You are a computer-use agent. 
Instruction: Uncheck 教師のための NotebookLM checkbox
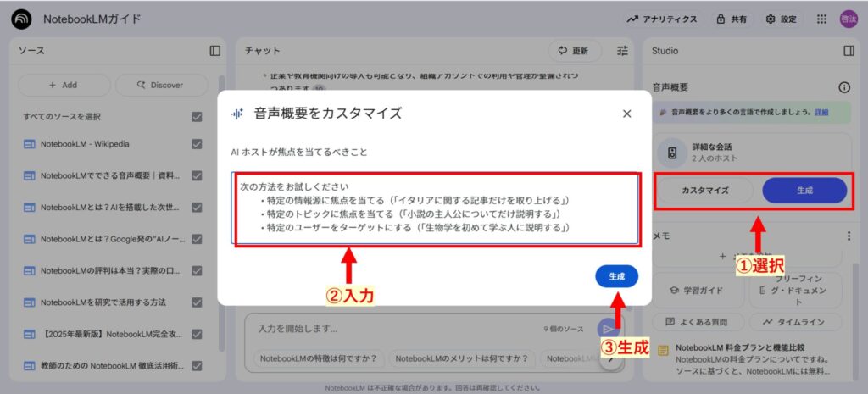pyautogui.click(x=197, y=366)
